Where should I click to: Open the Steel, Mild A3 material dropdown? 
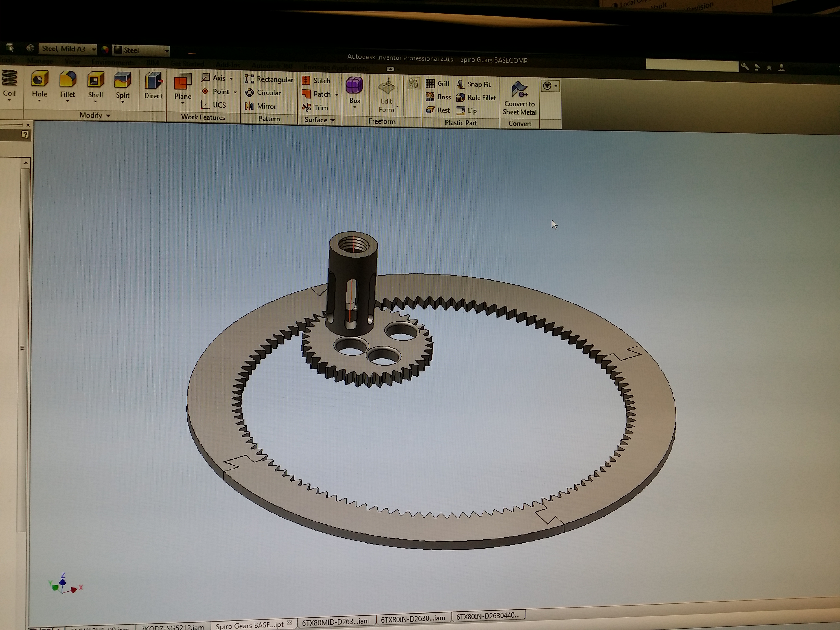click(x=68, y=49)
